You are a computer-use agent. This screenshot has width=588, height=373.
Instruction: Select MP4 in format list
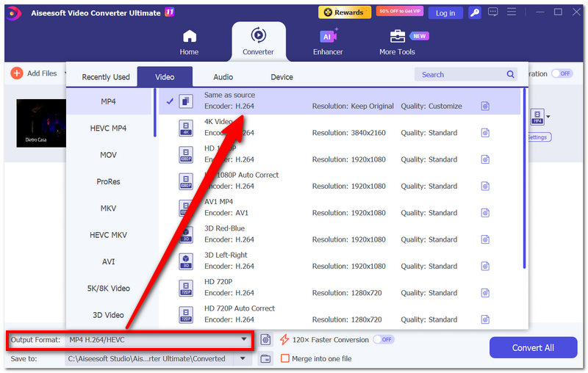tap(108, 101)
